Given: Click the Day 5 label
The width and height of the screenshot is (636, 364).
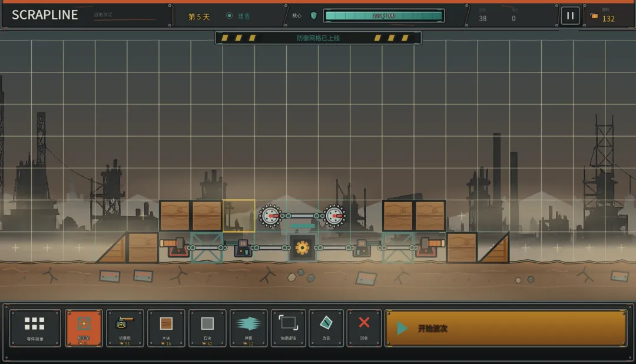Looking at the screenshot, I should click(x=199, y=16).
